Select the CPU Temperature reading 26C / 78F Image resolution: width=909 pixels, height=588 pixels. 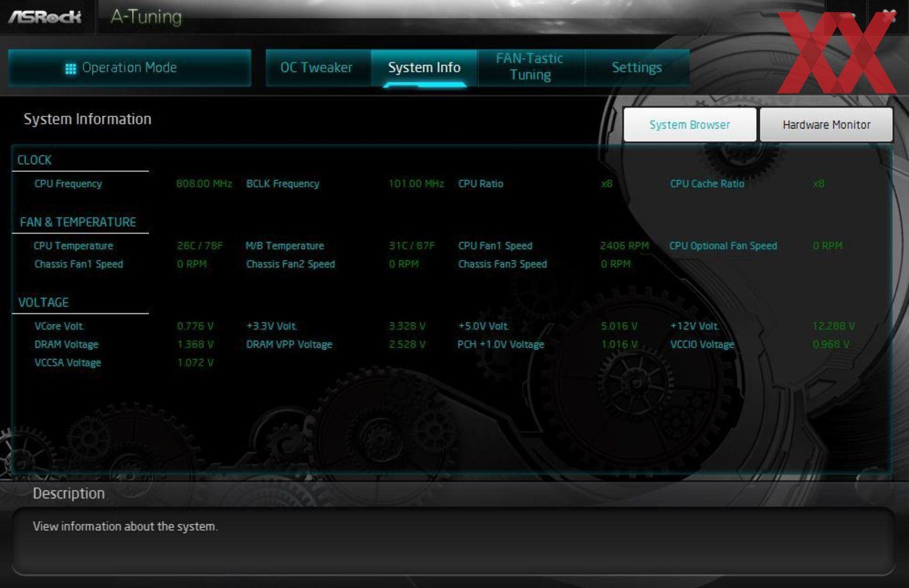(200, 246)
